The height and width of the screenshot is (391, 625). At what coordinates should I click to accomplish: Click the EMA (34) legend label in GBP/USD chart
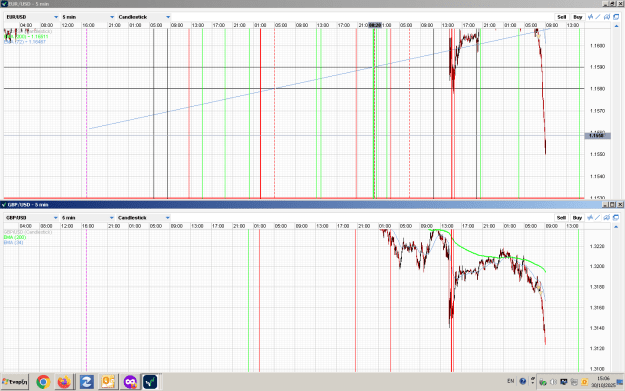click(x=14, y=242)
